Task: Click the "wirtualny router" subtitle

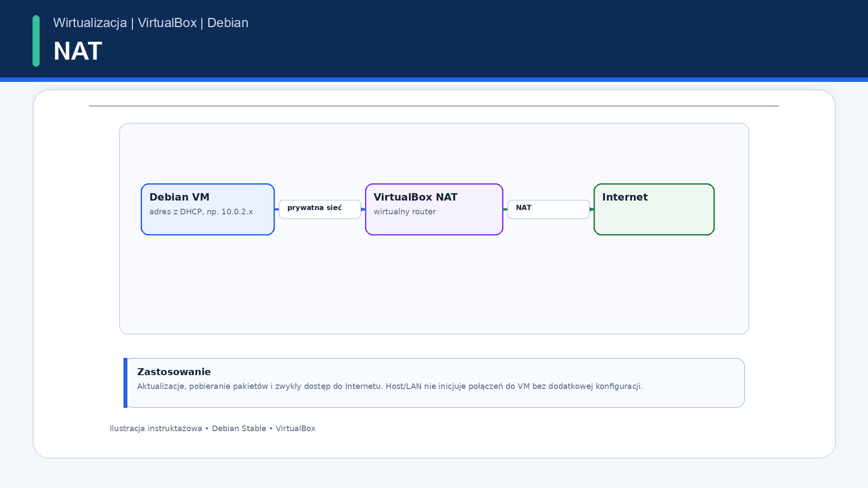Action: pyautogui.click(x=405, y=212)
